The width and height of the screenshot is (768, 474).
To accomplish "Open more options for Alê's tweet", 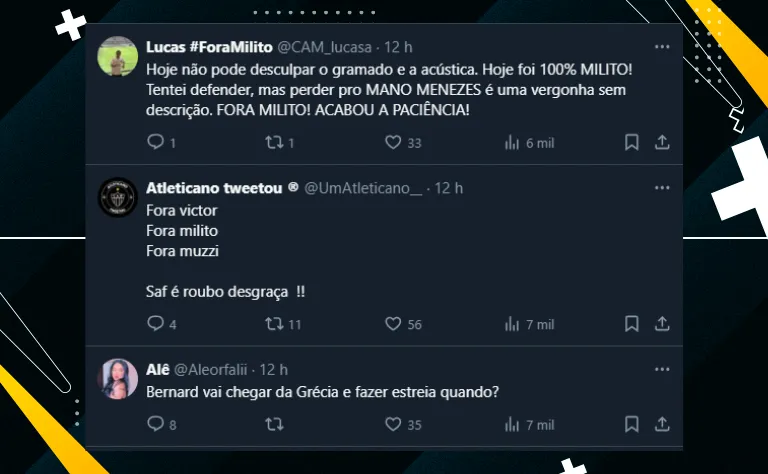I will [661, 369].
